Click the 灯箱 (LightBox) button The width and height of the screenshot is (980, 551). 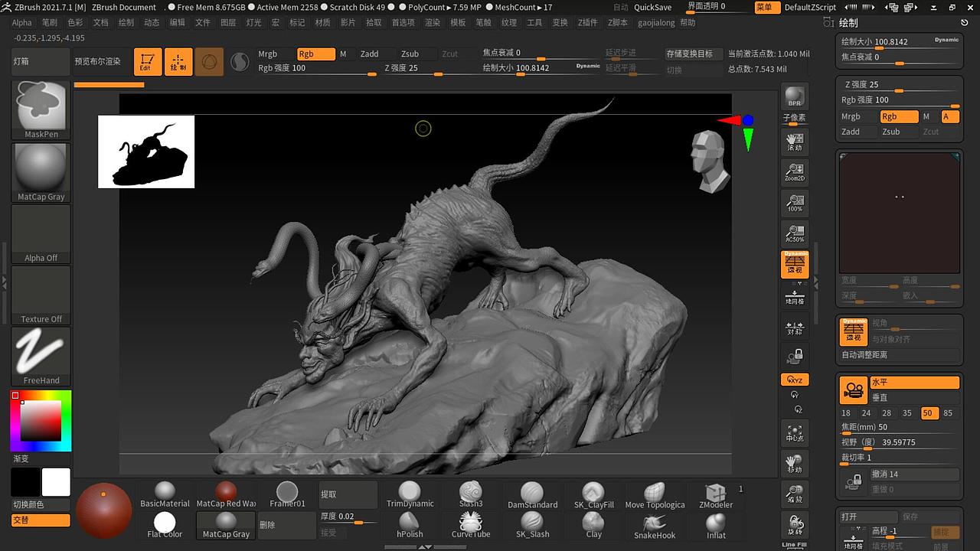(41, 61)
